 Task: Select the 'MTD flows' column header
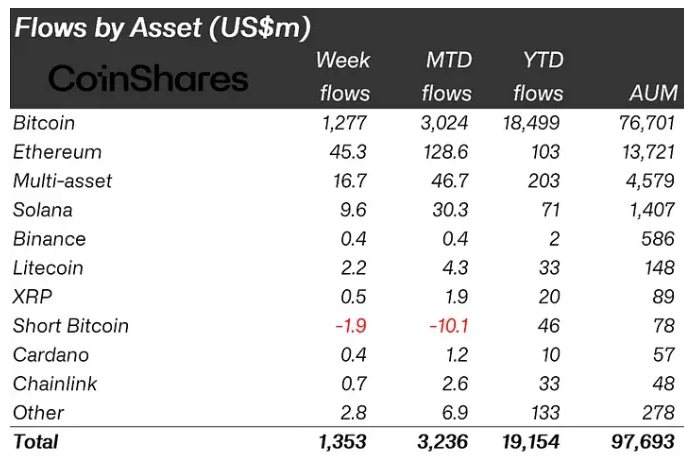pyautogui.click(x=446, y=76)
